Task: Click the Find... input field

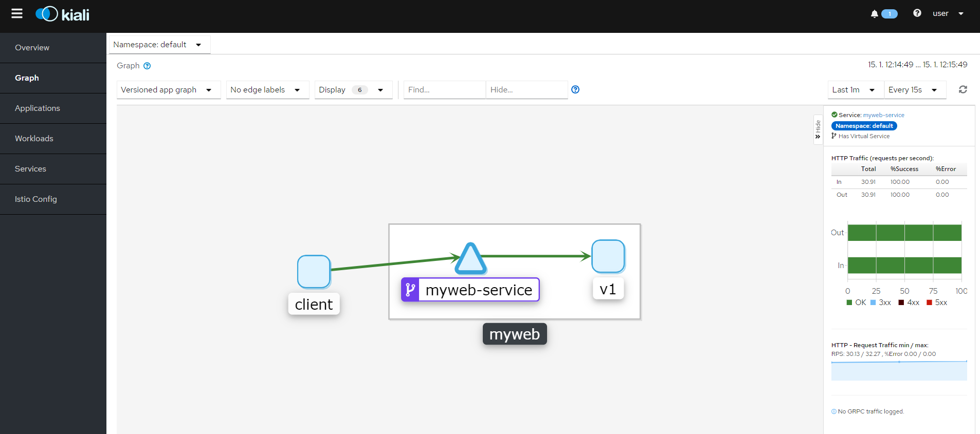Action: click(444, 90)
